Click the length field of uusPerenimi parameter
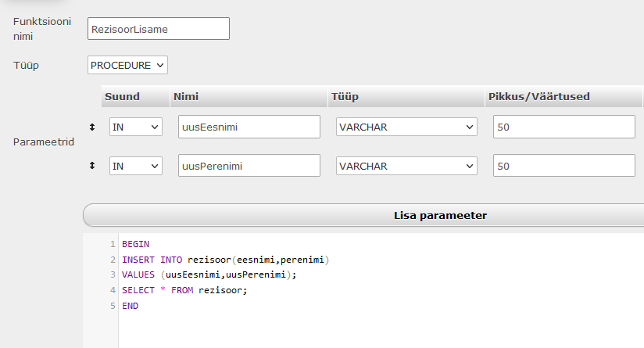Screen dimensions: 644x348 564,166
